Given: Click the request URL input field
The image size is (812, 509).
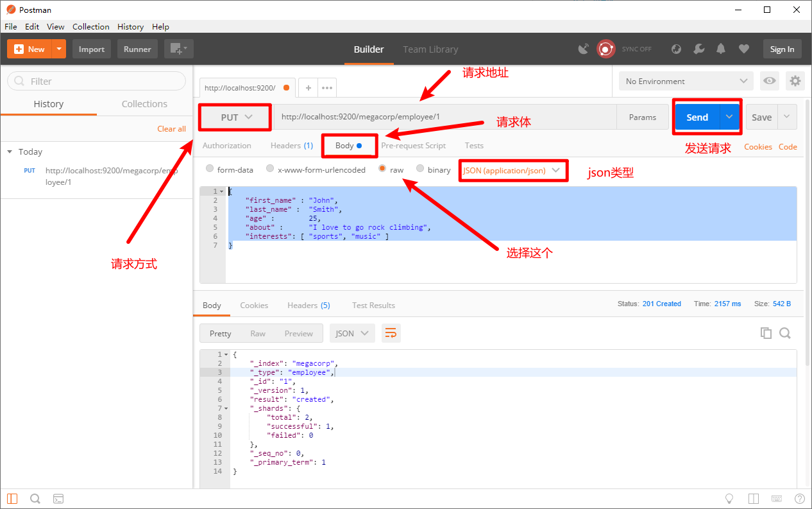Looking at the screenshot, I should (446, 117).
